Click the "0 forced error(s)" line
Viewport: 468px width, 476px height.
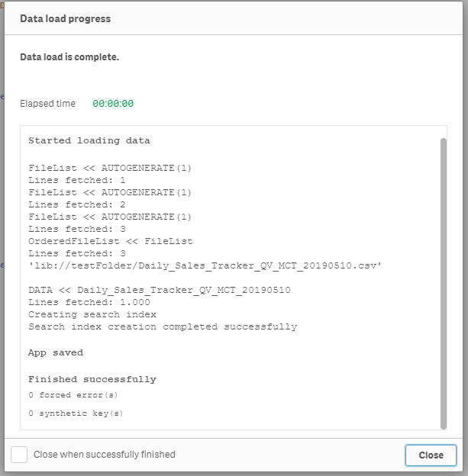click(x=73, y=395)
